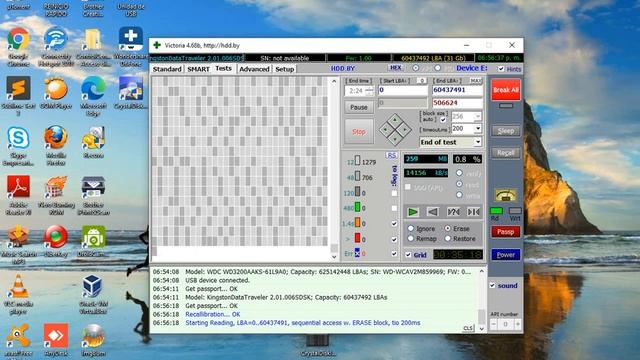Select the write radio button
The image size is (640, 360).
pyautogui.click(x=459, y=195)
